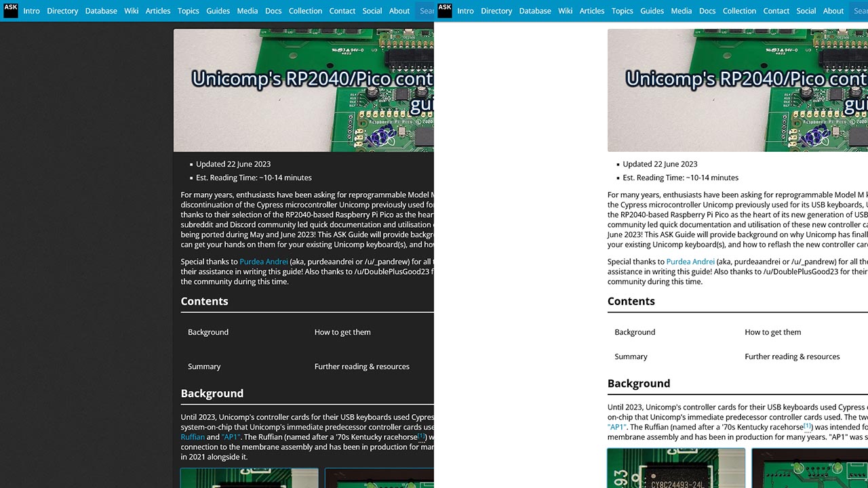Open the "AP1" link on the dark-theme page

pos(231,437)
